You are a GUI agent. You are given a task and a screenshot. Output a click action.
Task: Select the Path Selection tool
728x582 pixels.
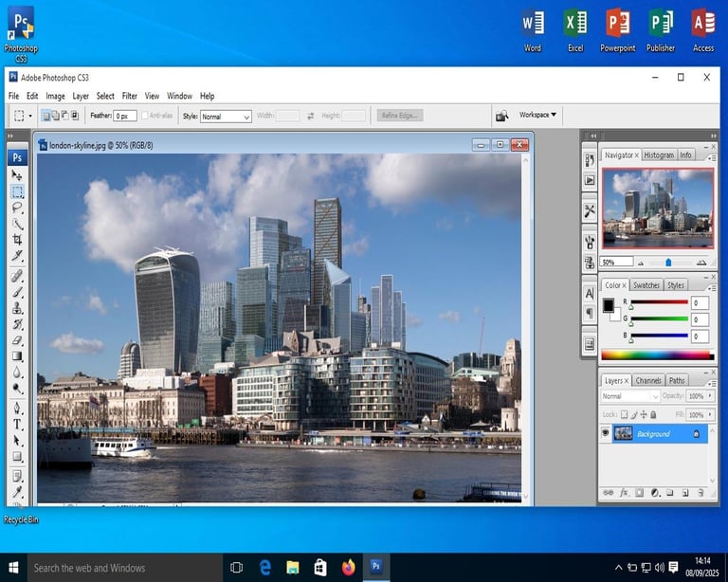17,441
